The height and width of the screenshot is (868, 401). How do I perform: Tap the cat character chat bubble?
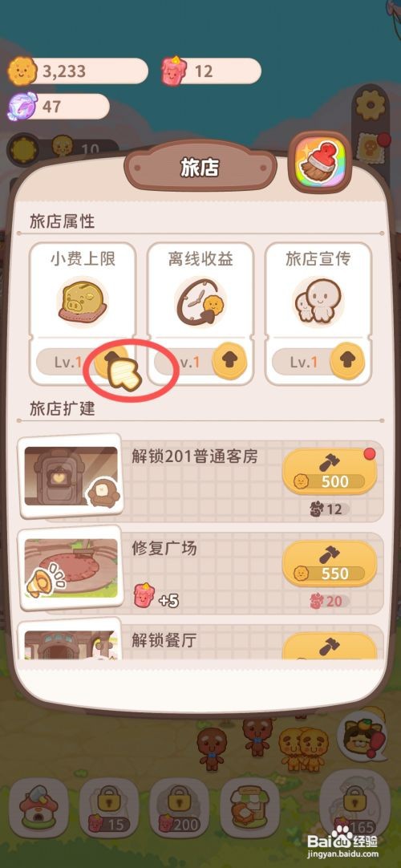tap(363, 736)
